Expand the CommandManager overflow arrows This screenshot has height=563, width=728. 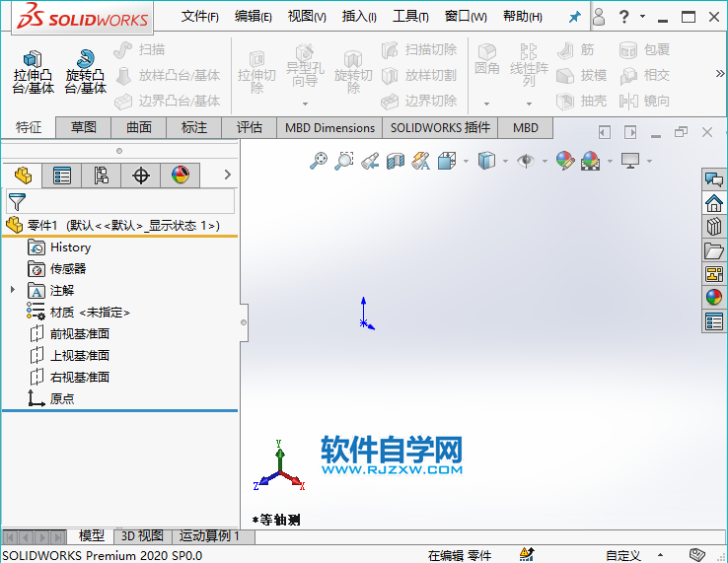point(720,73)
